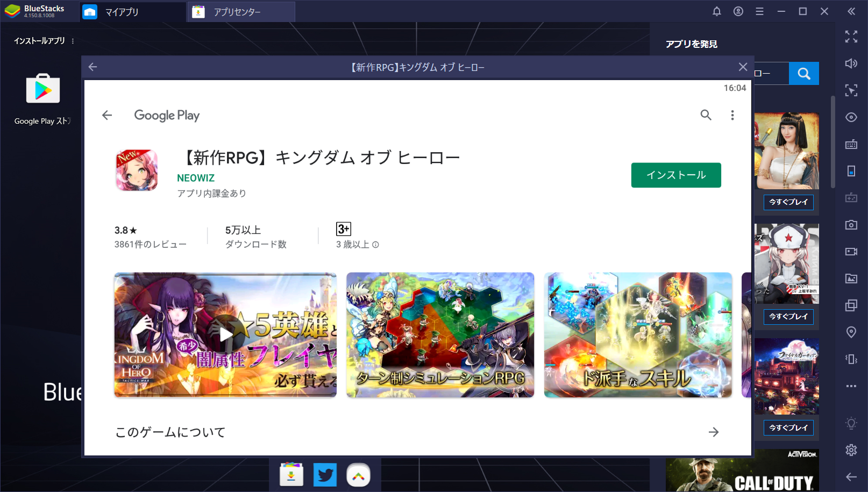Click 今すぐプレイ under the white-haired girl game

[788, 317]
